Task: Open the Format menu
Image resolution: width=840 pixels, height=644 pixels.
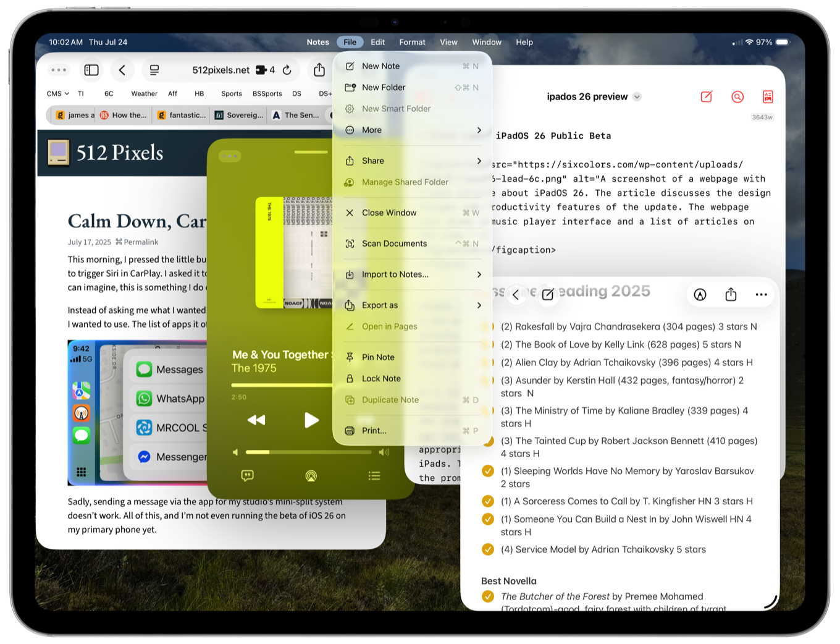Action: click(412, 42)
